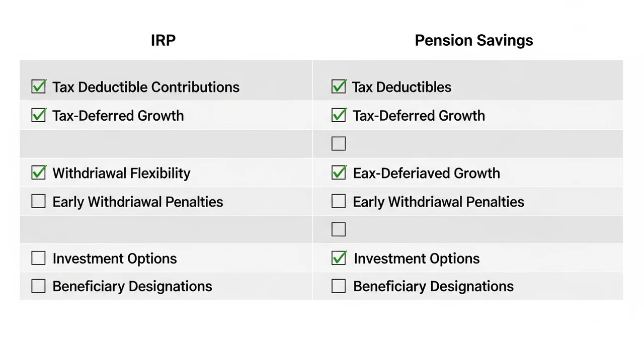Uncheck the Eax-Deferiaved Growth checkbox
This screenshot has width=644, height=351.
[x=339, y=173]
